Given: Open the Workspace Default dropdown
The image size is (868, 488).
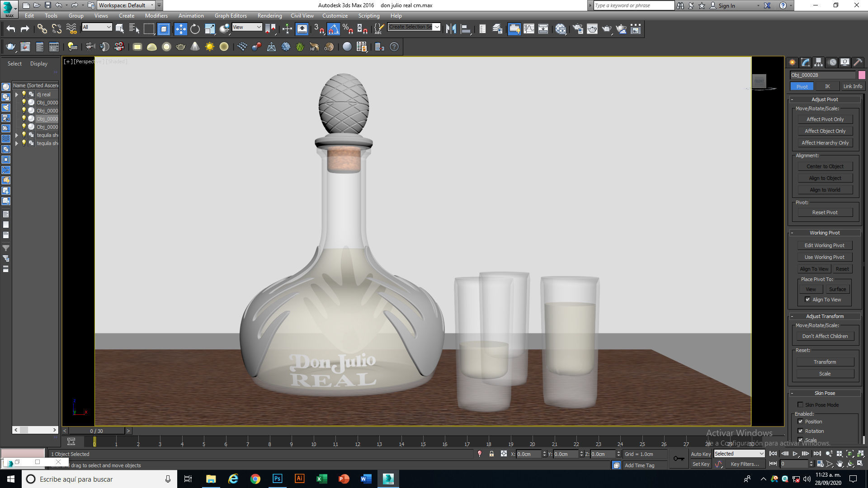Looking at the screenshot, I should click(126, 5).
